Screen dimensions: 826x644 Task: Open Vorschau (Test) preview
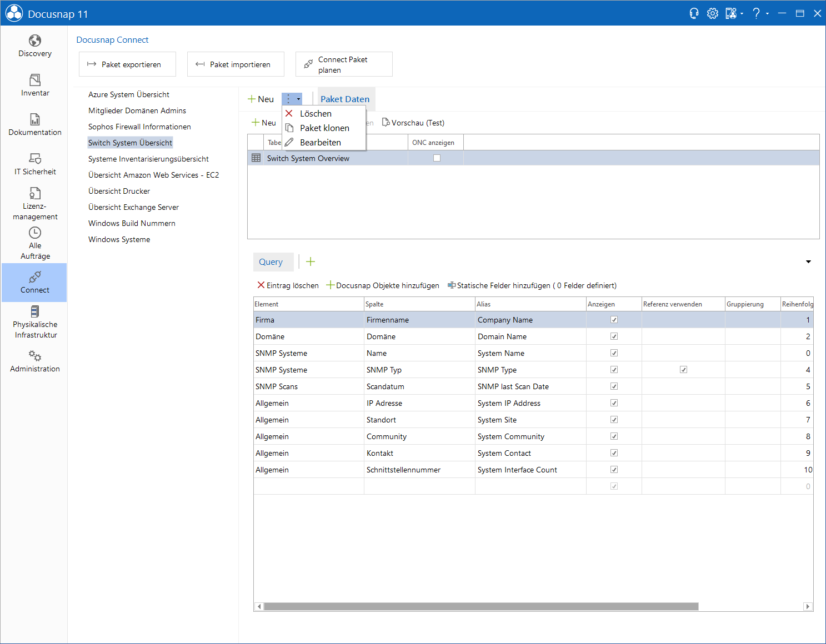pyautogui.click(x=413, y=123)
